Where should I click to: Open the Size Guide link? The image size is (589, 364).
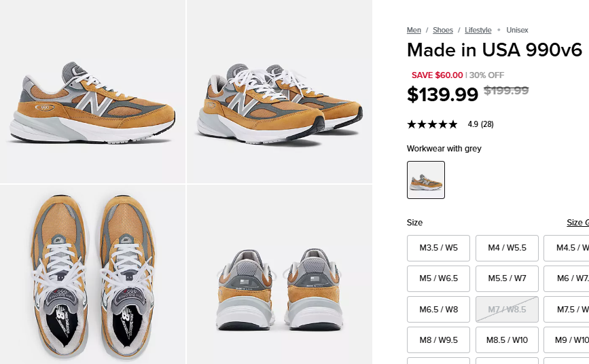pos(577,223)
